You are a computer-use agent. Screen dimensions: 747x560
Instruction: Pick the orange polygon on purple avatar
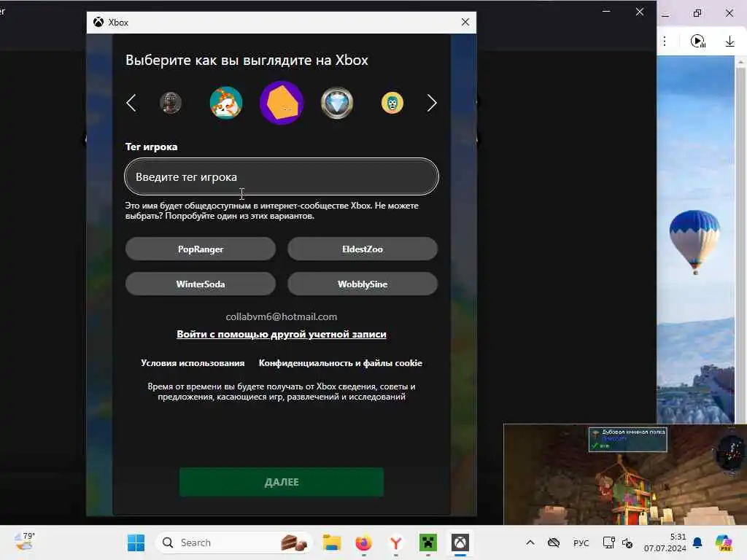click(x=282, y=103)
